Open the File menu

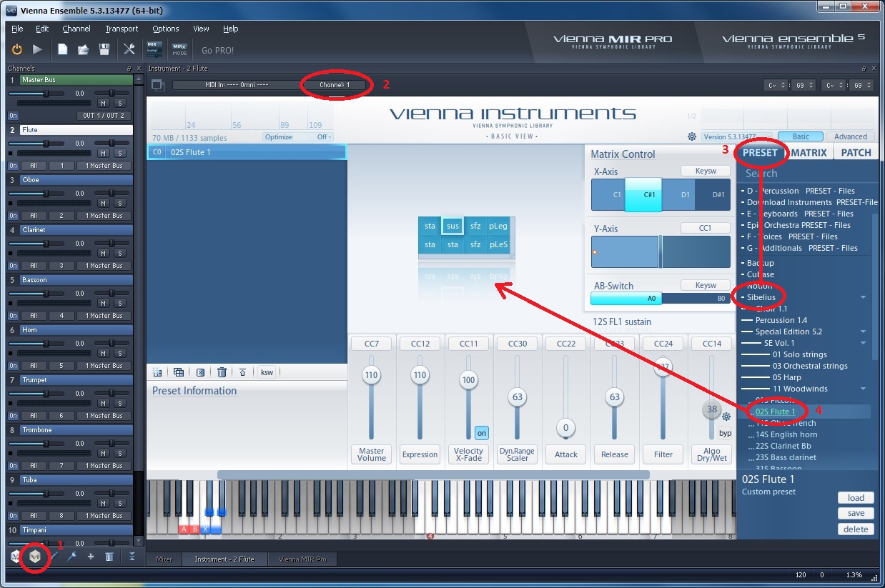17,29
